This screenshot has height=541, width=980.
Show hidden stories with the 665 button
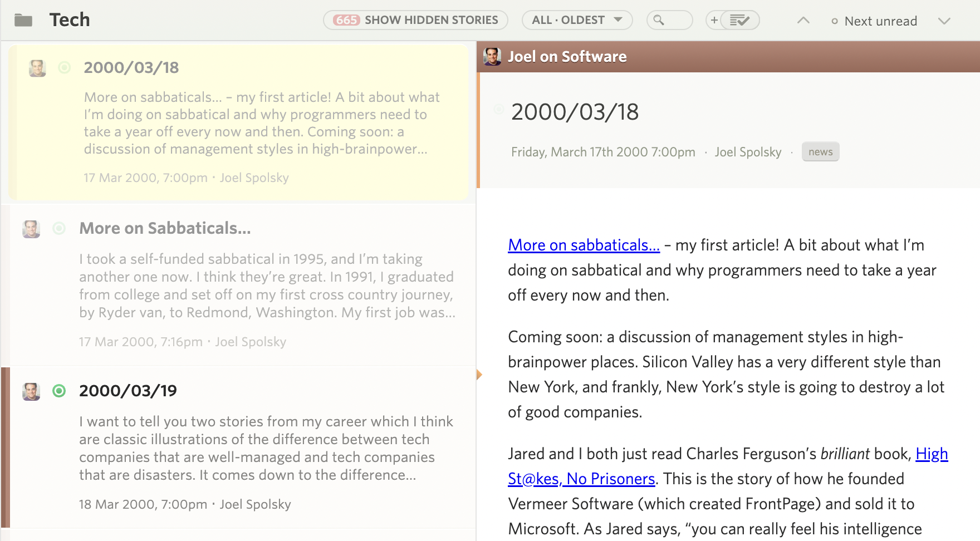click(x=415, y=19)
